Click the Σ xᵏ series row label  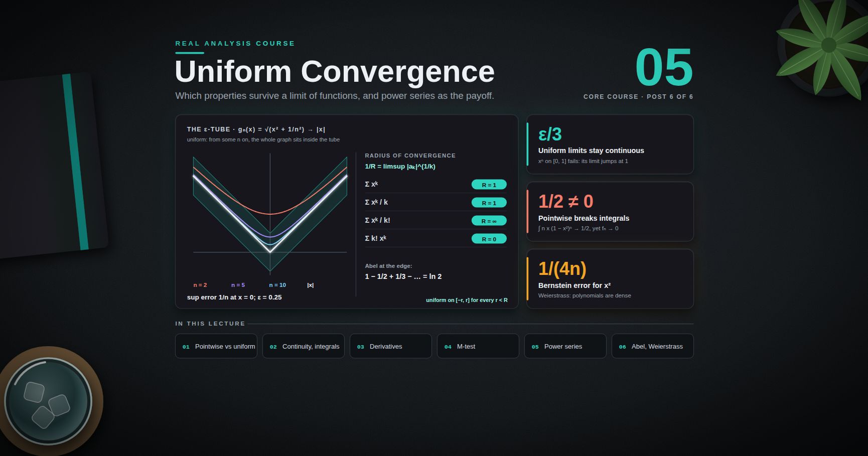click(371, 184)
